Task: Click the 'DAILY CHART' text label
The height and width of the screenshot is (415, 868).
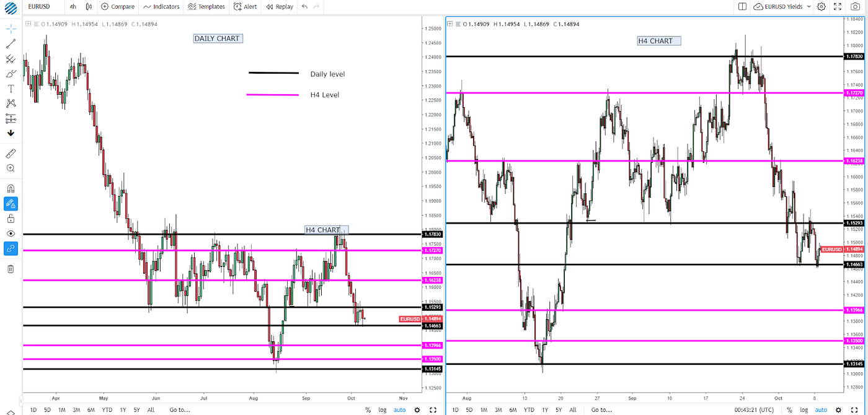Action: tap(217, 38)
